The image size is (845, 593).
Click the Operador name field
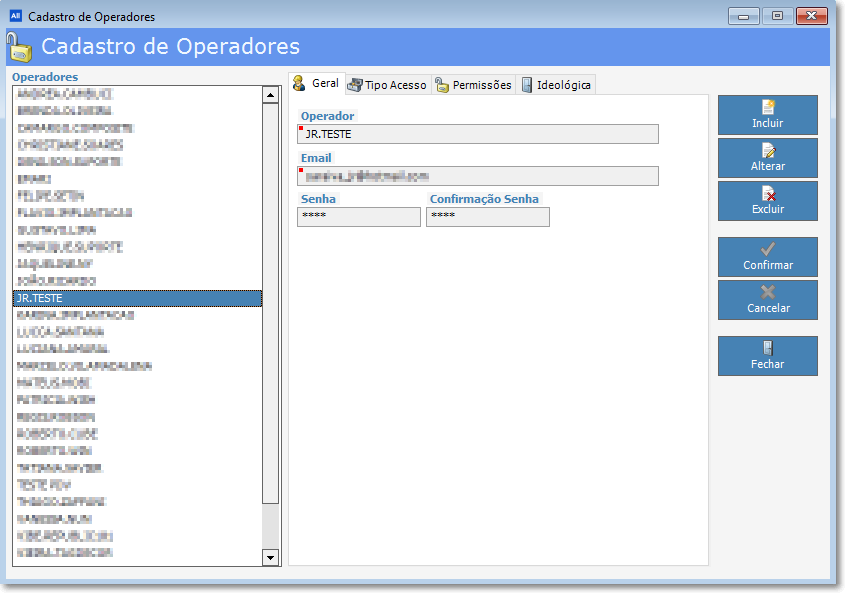tap(478, 134)
